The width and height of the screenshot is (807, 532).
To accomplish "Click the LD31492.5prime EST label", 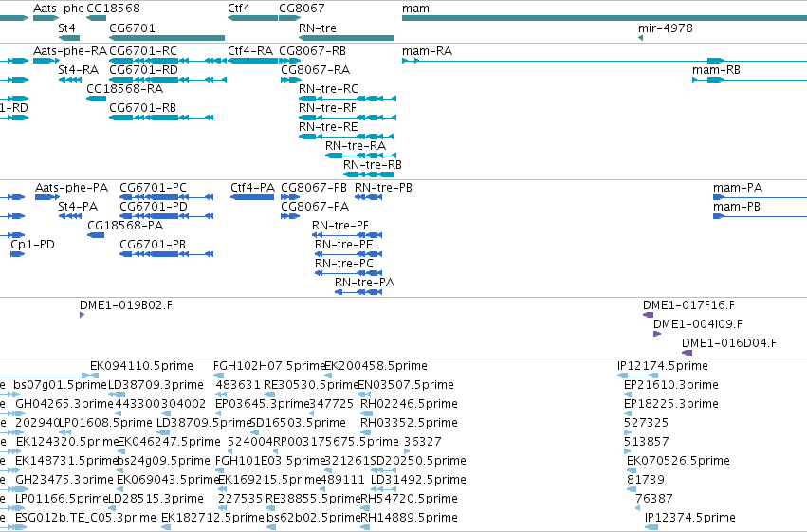I will [x=418, y=480].
